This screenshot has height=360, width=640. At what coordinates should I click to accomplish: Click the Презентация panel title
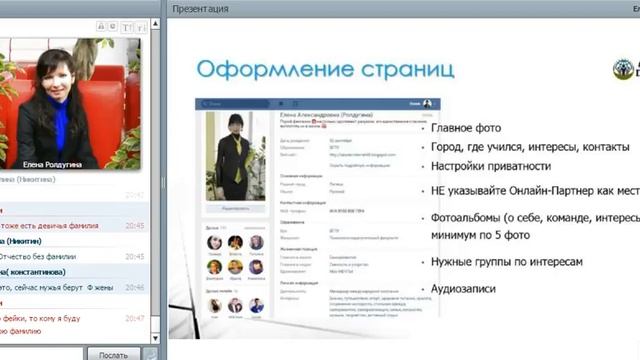(x=200, y=9)
